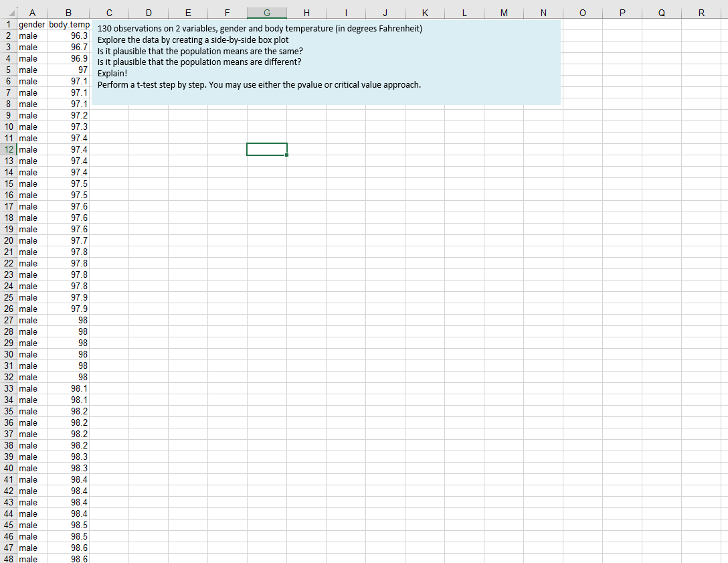Select the 98.4 cell in row 43
The height and width of the screenshot is (563, 728).
click(68, 502)
